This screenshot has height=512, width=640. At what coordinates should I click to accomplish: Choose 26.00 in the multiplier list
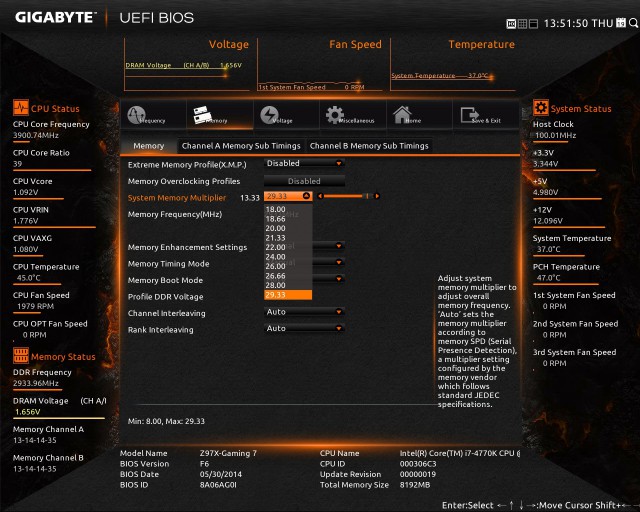pos(288,266)
